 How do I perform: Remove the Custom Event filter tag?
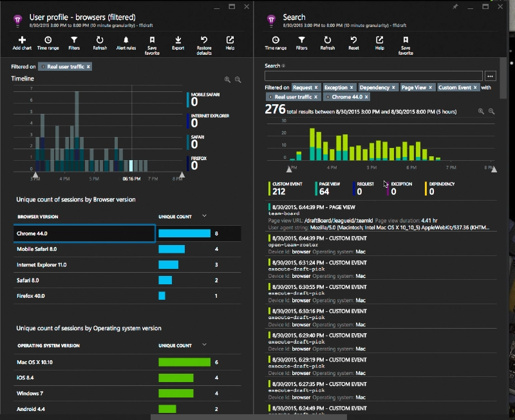[475, 87]
